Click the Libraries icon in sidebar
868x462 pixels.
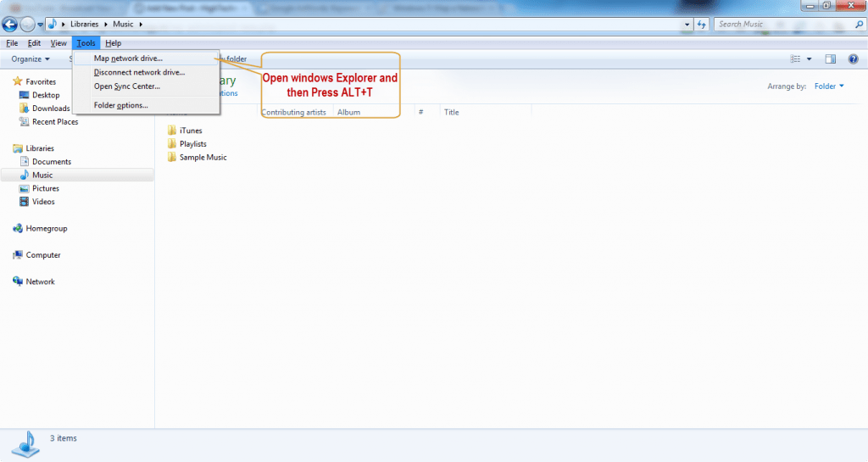(17, 148)
